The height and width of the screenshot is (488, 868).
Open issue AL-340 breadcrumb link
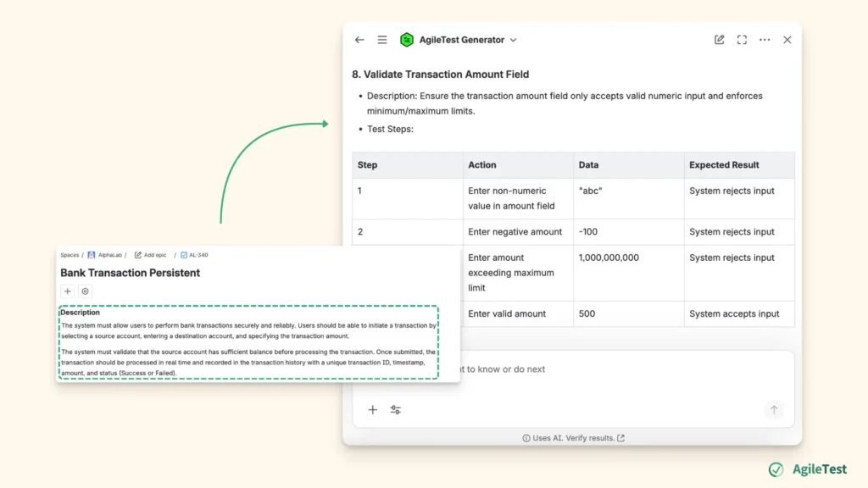point(198,255)
